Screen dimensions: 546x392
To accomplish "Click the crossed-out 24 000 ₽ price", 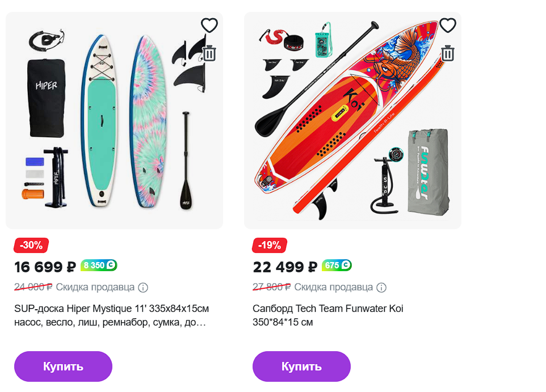I will (33, 287).
